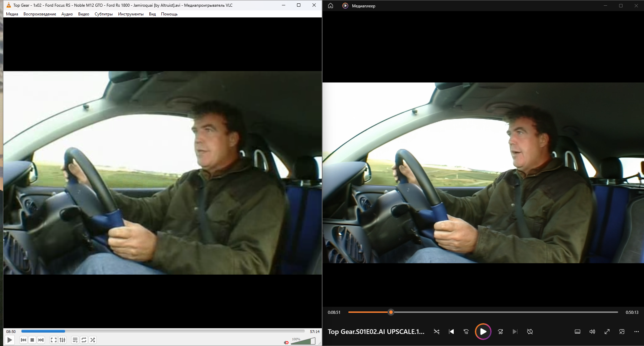This screenshot has height=346, width=644.
Task: Minimize the VLC window
Action: click(x=284, y=5)
